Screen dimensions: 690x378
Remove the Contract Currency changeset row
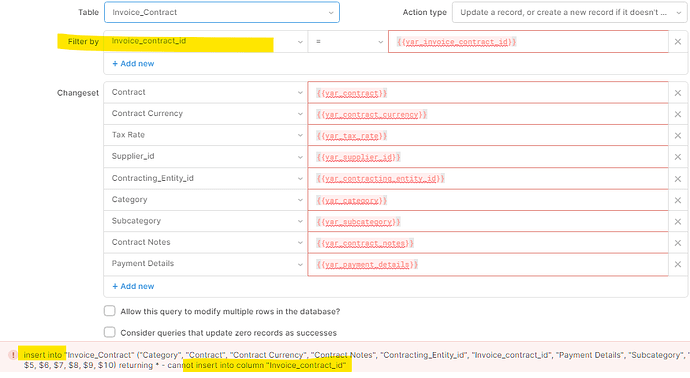pos(678,114)
